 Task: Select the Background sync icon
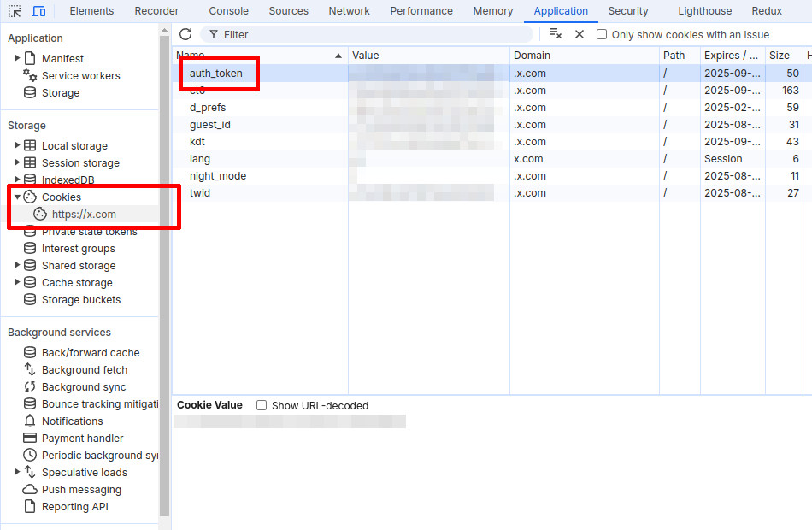[x=32, y=386]
